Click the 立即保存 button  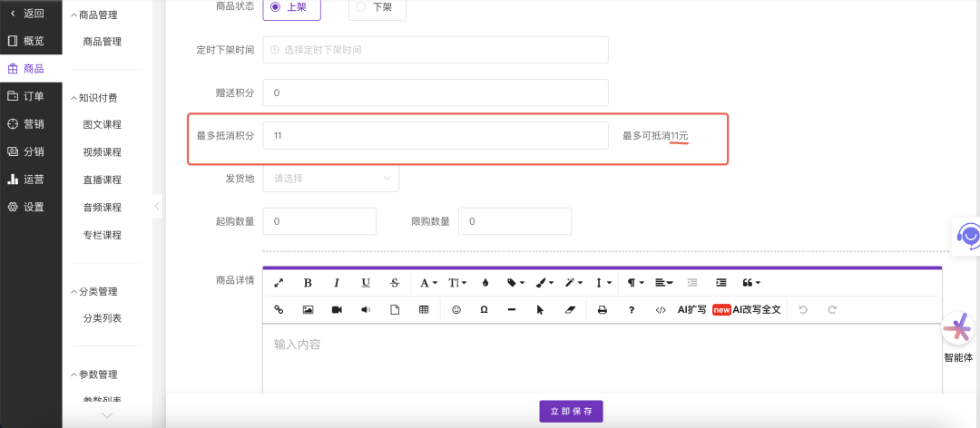coord(571,412)
